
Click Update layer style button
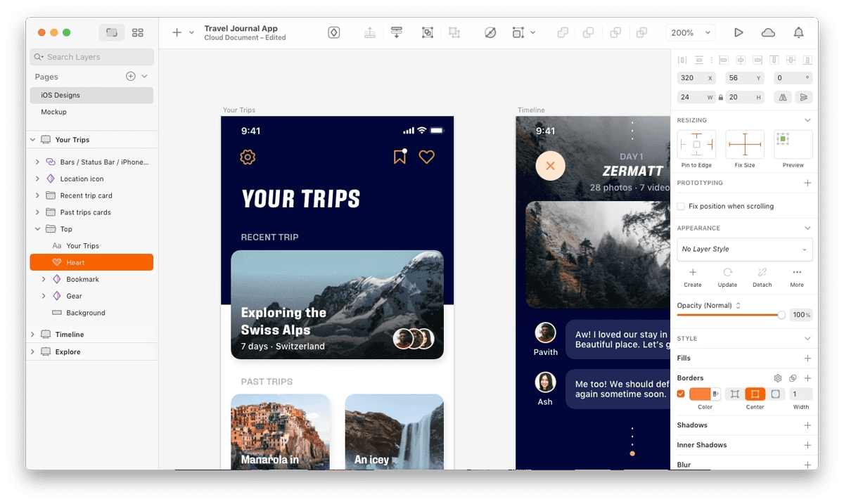(727, 278)
